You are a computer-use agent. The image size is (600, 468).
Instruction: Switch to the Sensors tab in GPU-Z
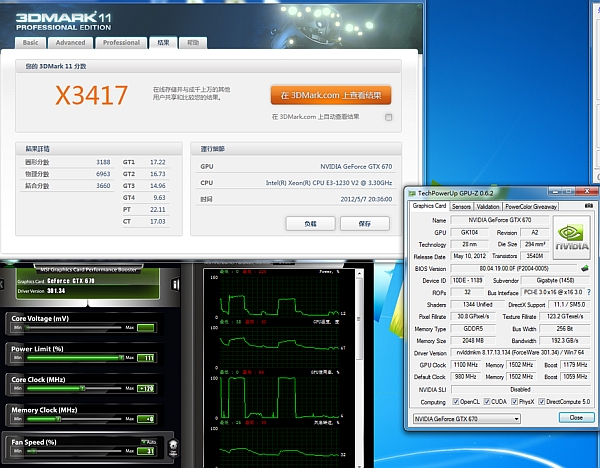pos(461,207)
